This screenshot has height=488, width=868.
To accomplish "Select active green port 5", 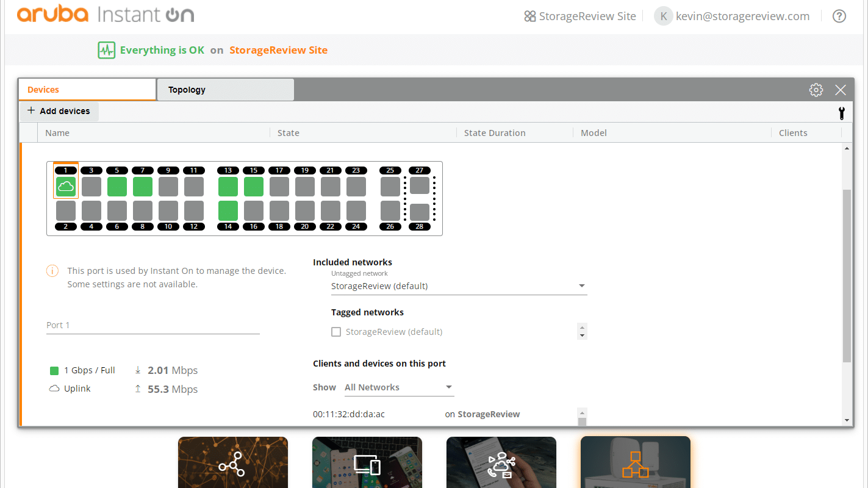I will pos(117,187).
